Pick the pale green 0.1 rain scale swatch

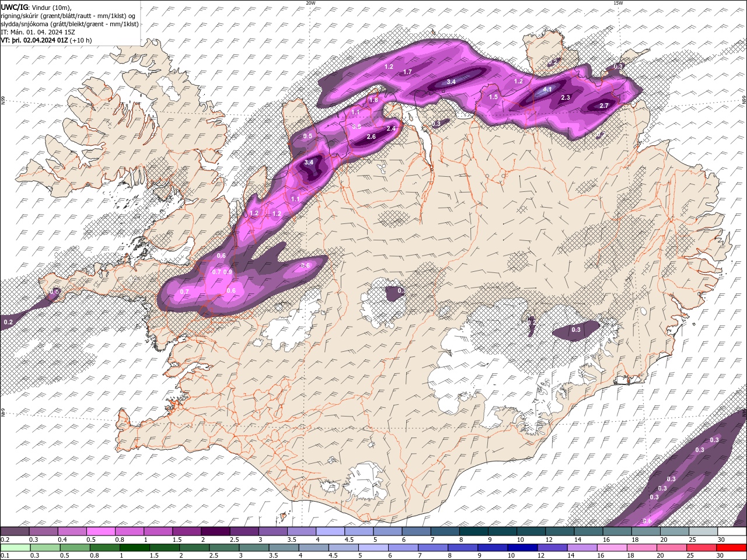tap(15, 548)
